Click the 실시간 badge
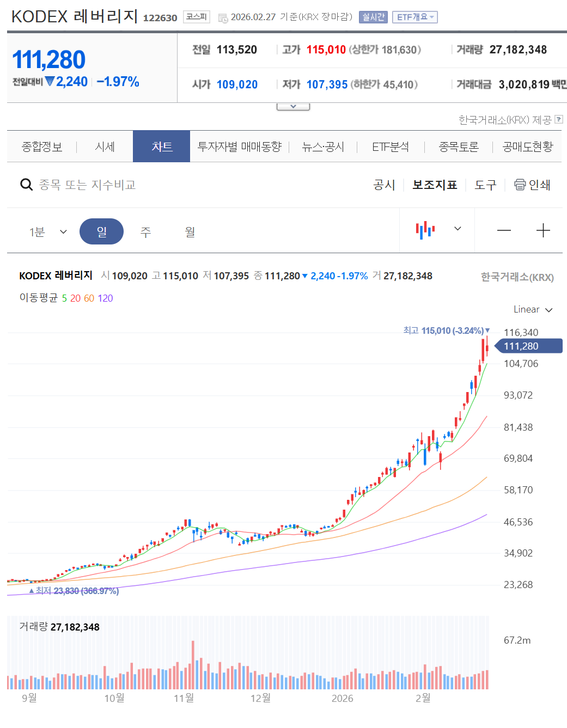This screenshot has height=728, width=567. (x=373, y=17)
